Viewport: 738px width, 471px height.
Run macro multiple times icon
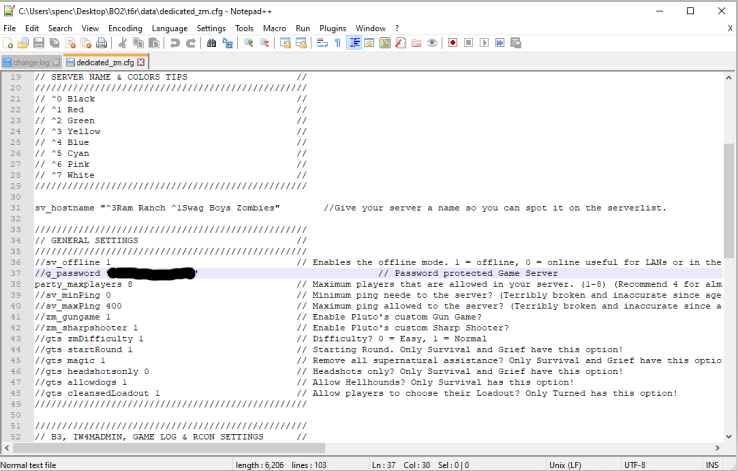coord(500,43)
